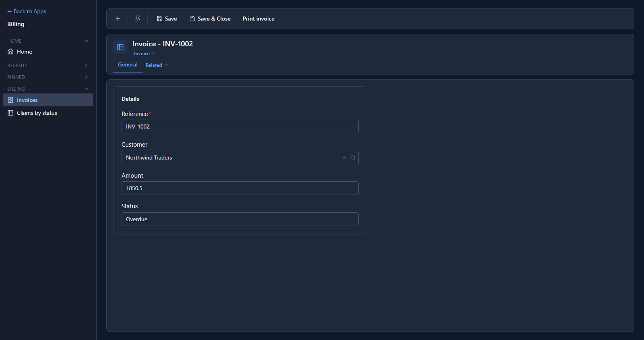Open the Invoice form selector dropdown

144,54
